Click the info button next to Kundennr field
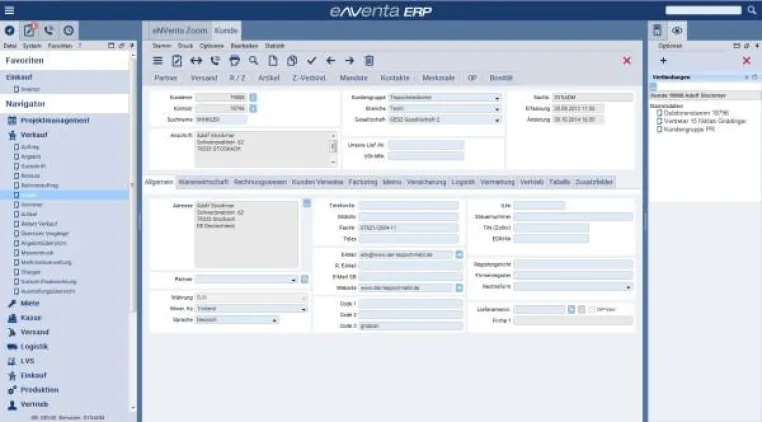The width and height of the screenshot is (762, 422). click(x=253, y=97)
